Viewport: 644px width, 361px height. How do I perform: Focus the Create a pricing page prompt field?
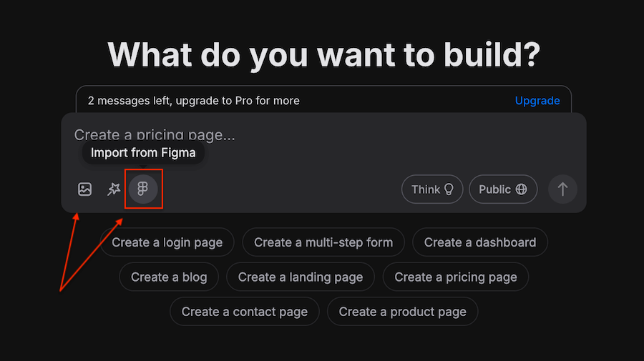click(323, 135)
